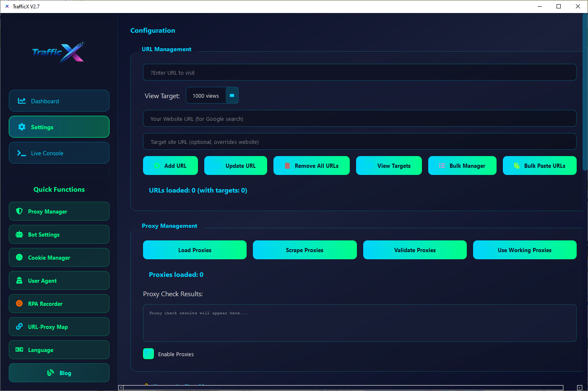Viewport: 588px width, 391px height.
Task: Open the Settings tab in the sidebar
Action: coord(59,127)
